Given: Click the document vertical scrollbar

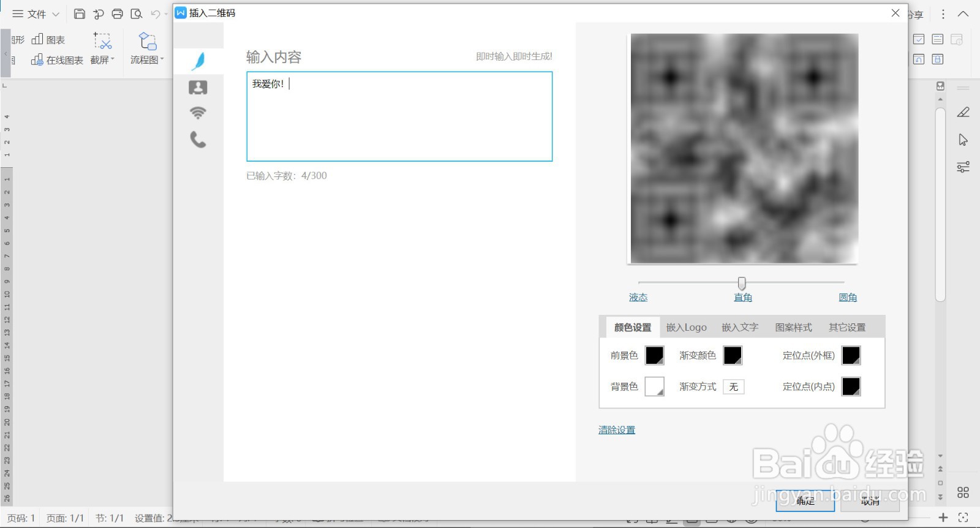Looking at the screenshot, I should (940, 205).
